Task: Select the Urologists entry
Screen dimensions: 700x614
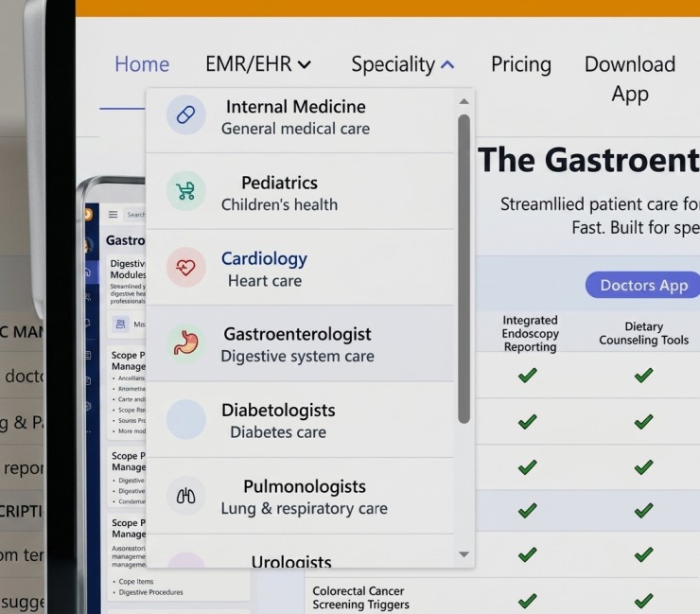Action: tap(300, 552)
